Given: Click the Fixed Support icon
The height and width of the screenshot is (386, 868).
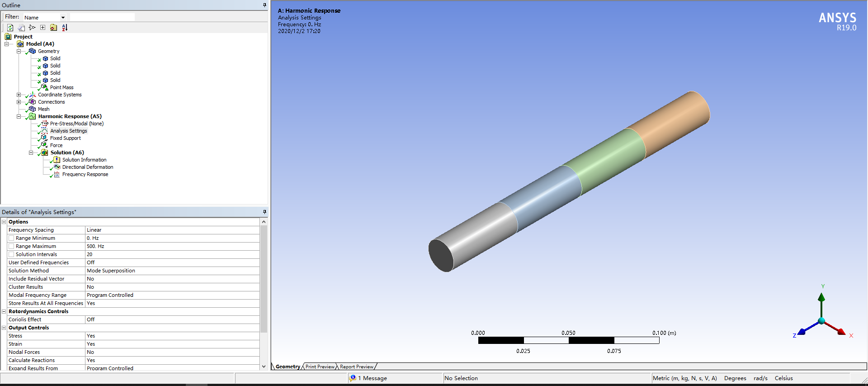Looking at the screenshot, I should coord(44,138).
